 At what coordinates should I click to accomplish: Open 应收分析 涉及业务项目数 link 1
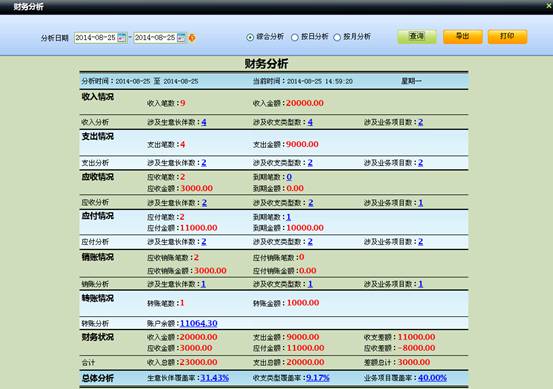point(420,203)
